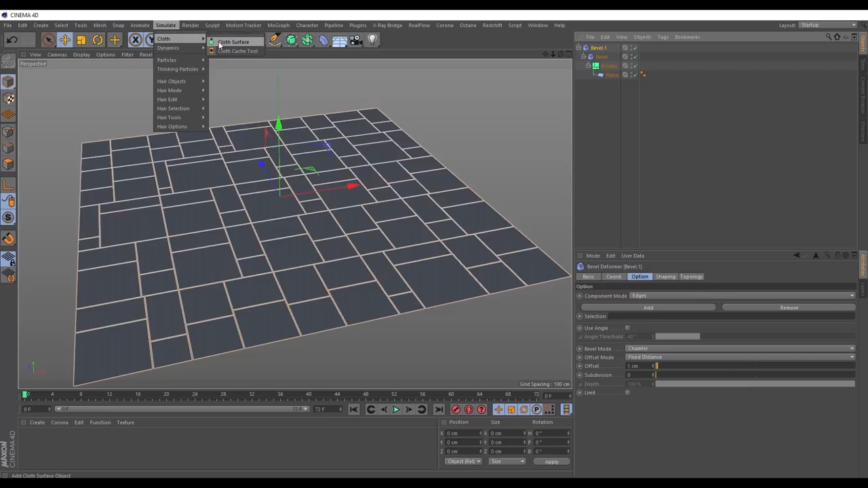Viewport: 868px width, 488px height.
Task: Toggle the Plane object's green checkmark
Action: pos(635,75)
